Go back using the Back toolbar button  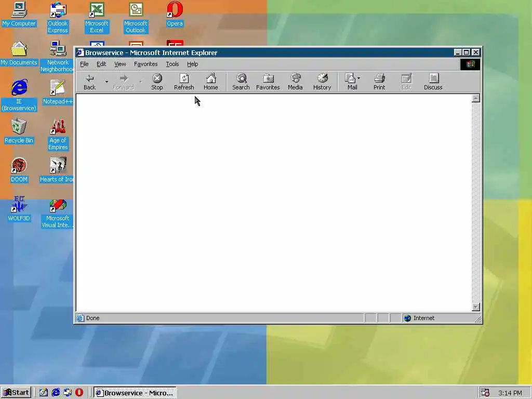coord(89,82)
